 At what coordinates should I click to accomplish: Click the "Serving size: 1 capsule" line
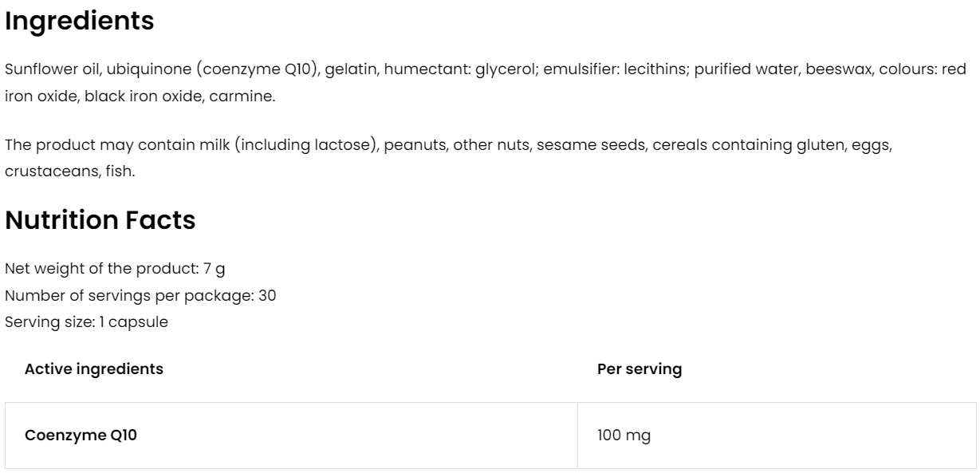(87, 322)
